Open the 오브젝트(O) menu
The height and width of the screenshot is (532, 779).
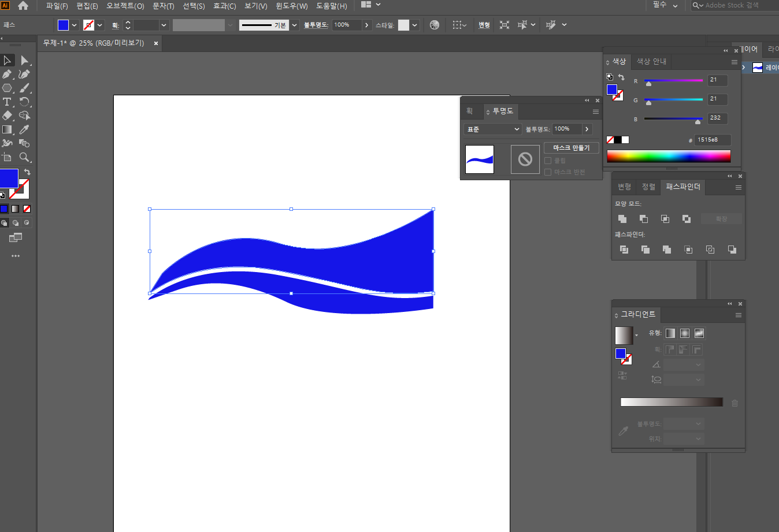[125, 6]
